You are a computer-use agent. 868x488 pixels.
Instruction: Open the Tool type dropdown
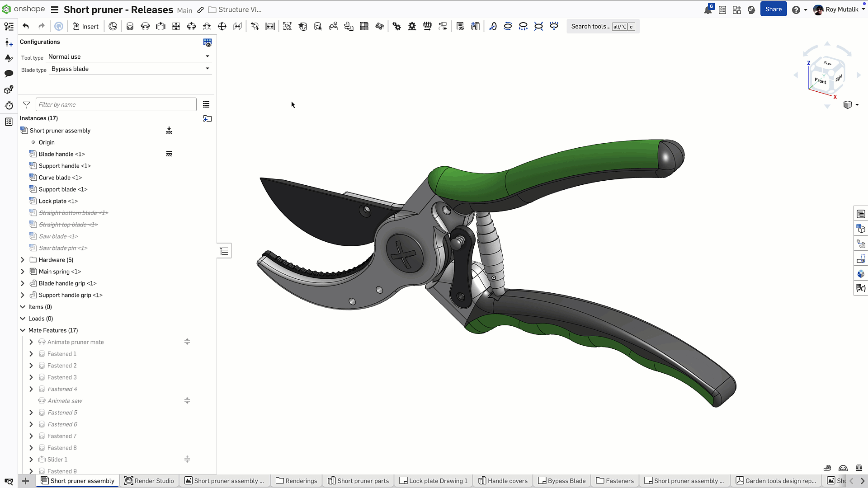129,56
